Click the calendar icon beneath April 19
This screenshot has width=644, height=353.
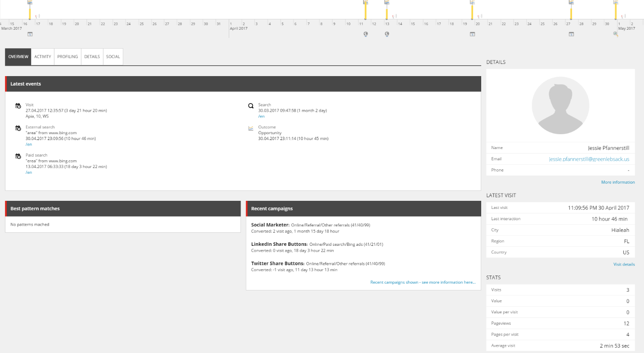coord(472,34)
